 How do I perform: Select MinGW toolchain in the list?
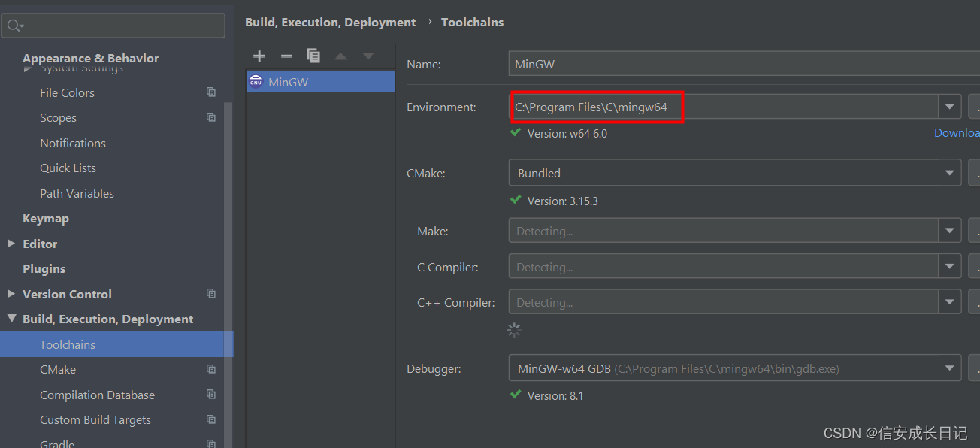pos(321,81)
